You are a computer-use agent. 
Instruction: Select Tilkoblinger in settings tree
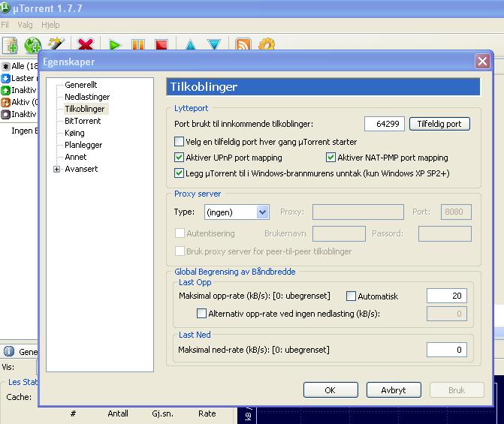[85, 109]
